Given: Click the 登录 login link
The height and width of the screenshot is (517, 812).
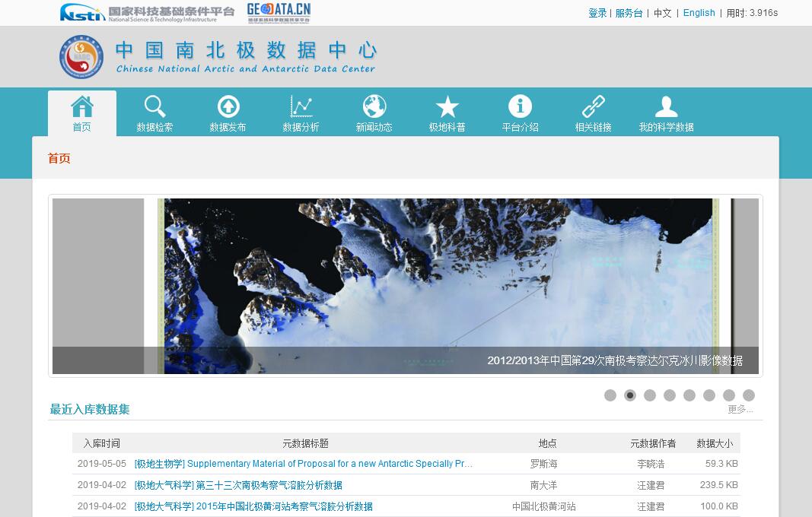Looking at the screenshot, I should click(x=597, y=13).
